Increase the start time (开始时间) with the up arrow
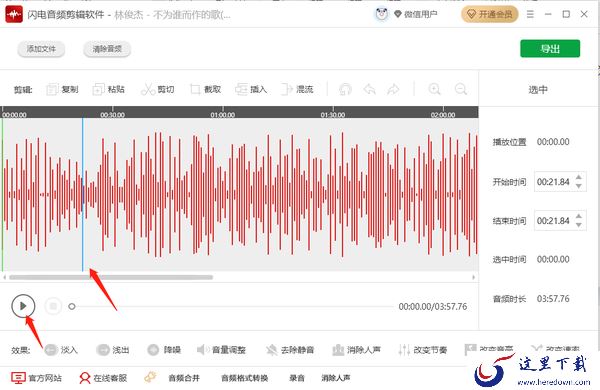 point(579,177)
